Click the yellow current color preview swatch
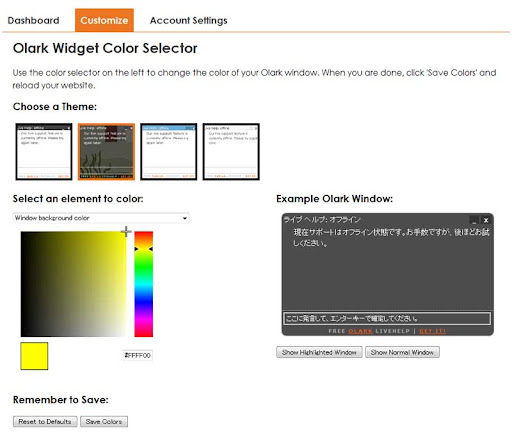The image size is (512, 435). pyautogui.click(x=34, y=356)
